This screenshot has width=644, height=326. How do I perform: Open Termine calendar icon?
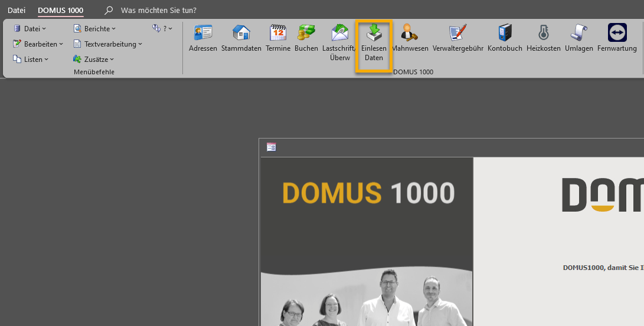(x=278, y=33)
